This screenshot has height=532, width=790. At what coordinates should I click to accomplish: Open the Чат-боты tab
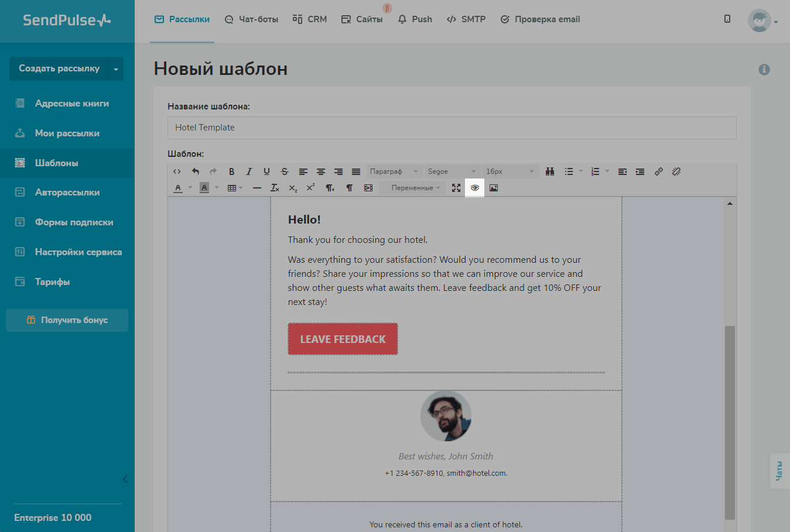coord(251,19)
